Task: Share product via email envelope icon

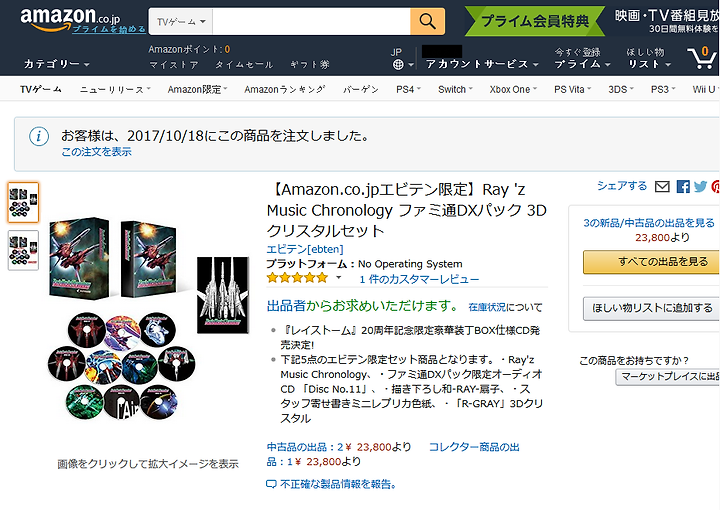Action: tap(662, 186)
